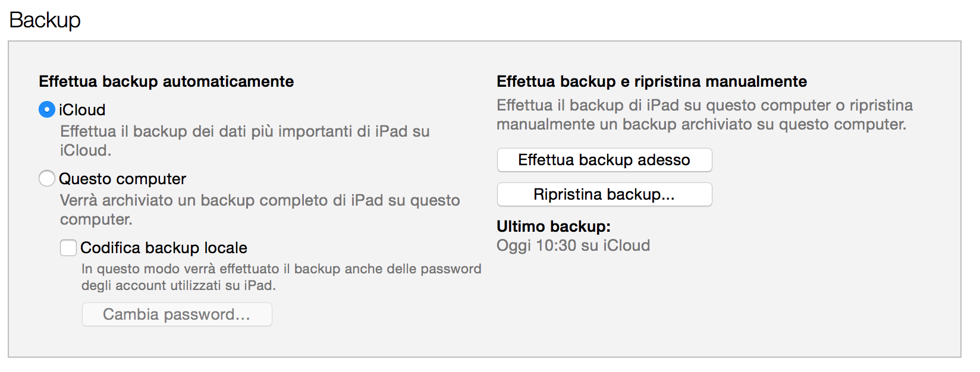Image resolution: width=980 pixels, height=372 pixels.
Task: Click the word iPad in the iCloud description
Action: tap(391, 131)
